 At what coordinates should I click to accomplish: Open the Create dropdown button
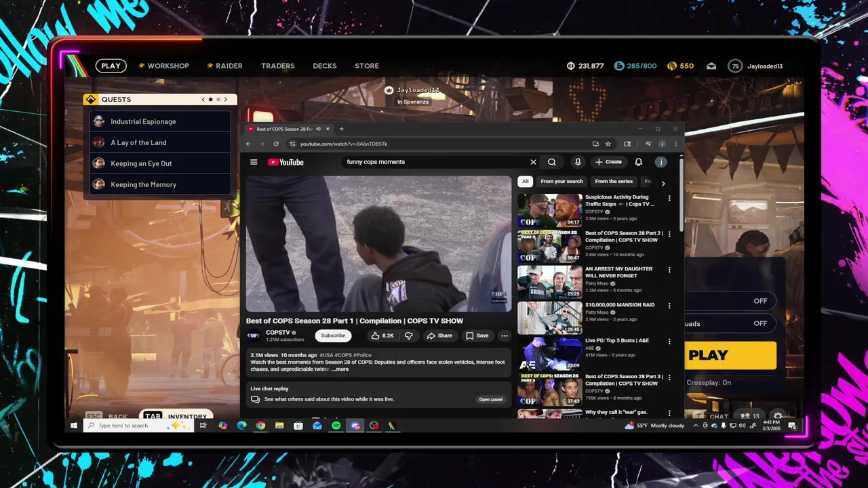pos(608,162)
